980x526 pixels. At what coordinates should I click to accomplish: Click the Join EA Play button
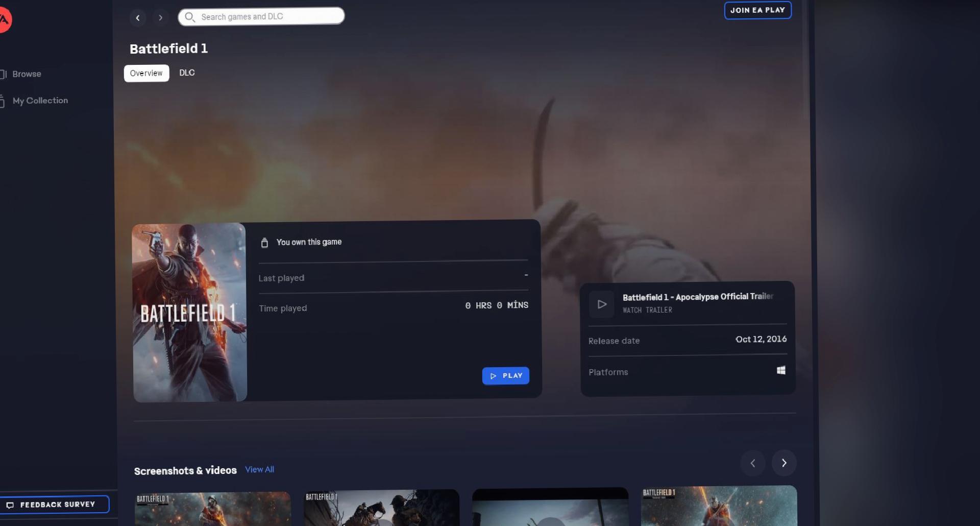coord(757,10)
